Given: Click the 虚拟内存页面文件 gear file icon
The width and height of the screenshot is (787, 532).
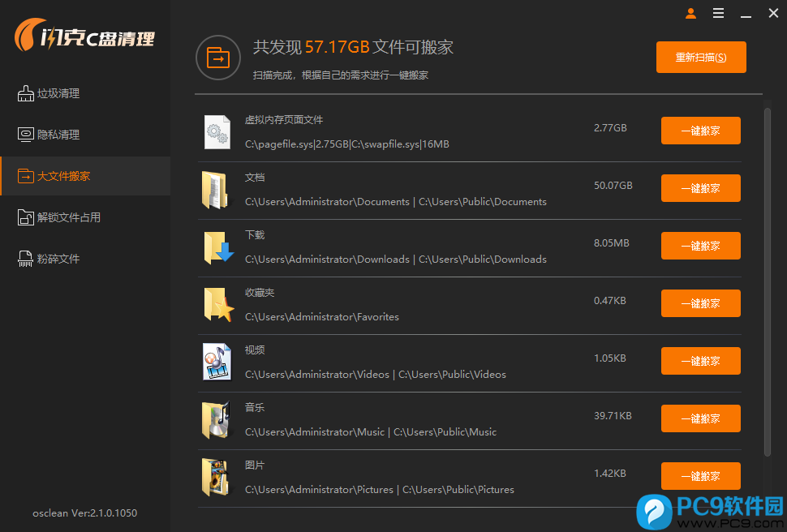Looking at the screenshot, I should [x=217, y=132].
